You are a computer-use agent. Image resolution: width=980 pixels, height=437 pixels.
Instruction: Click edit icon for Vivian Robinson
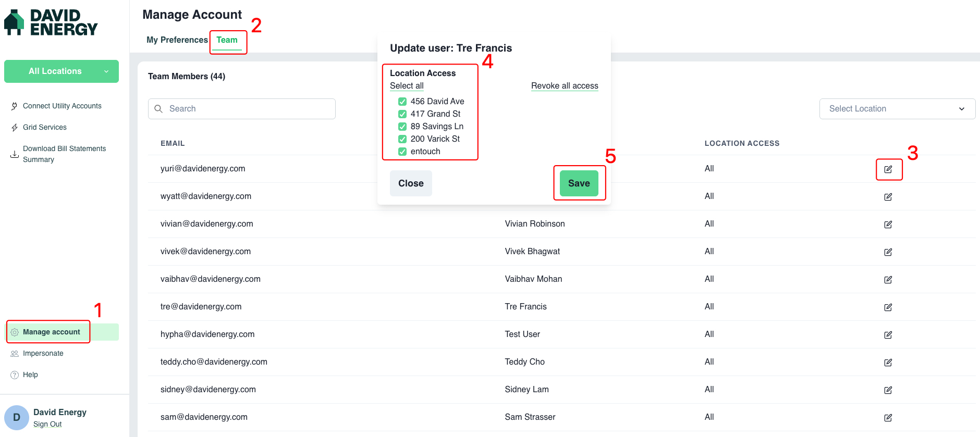click(888, 224)
